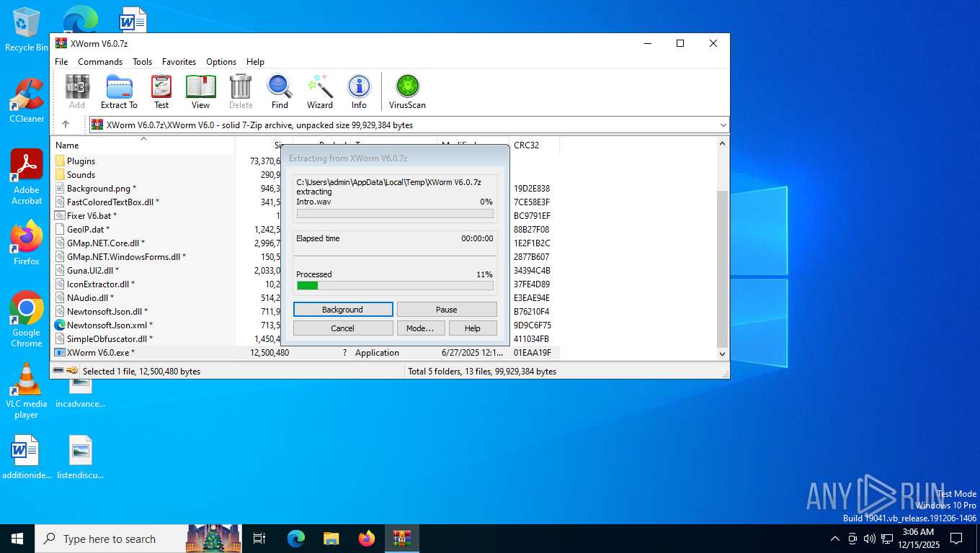The image size is (980, 553).
Task: Open the Windows Start menu
Action: coord(17,539)
